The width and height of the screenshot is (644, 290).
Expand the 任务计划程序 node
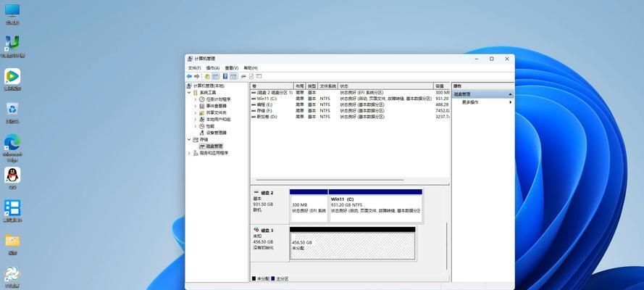click(196, 99)
